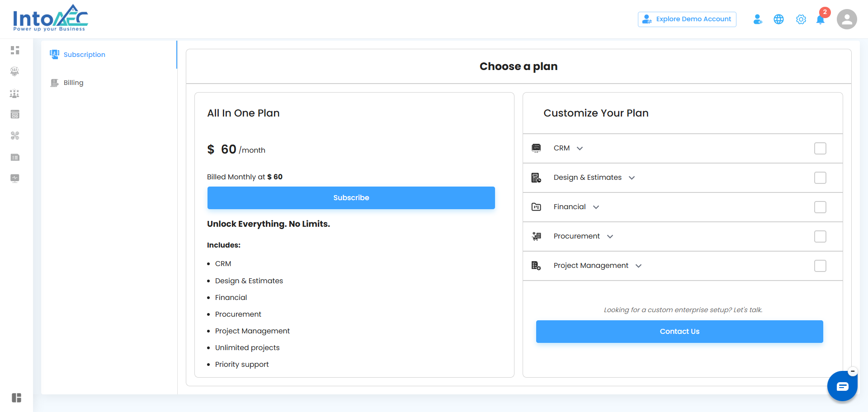Click the settings gear icon
This screenshot has height=412, width=868.
click(x=801, y=19)
